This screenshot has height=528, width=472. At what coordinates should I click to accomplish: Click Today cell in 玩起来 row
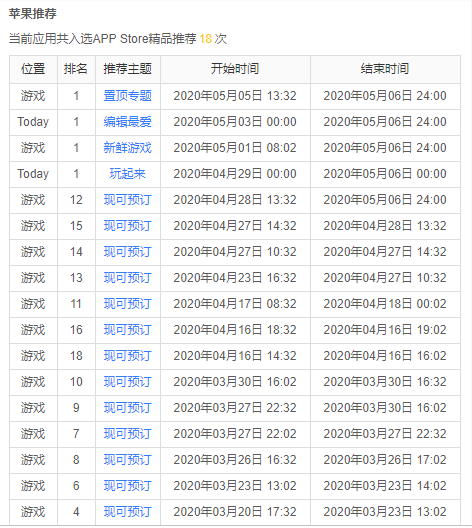click(x=33, y=174)
